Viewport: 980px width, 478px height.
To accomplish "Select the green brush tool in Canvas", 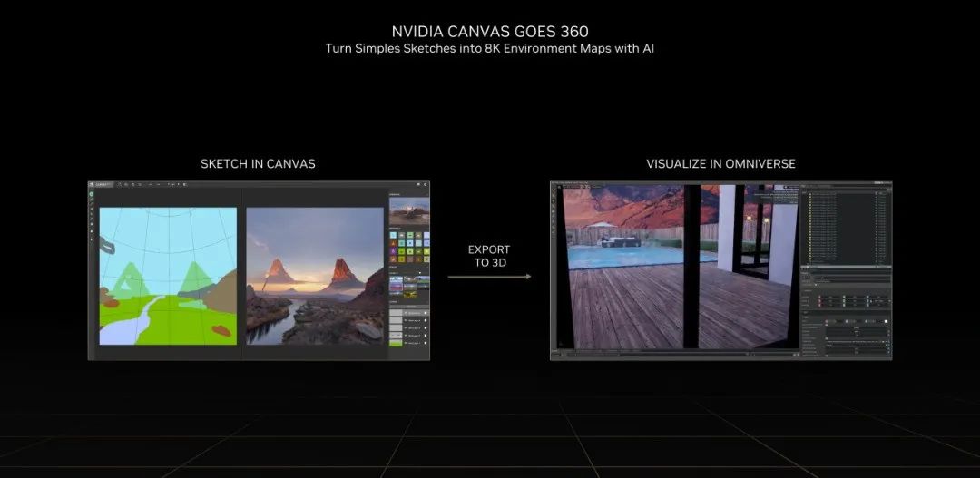I will 92,194.
